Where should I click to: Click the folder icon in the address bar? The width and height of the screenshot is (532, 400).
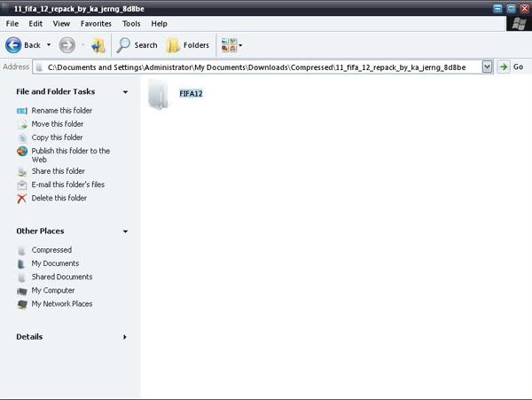[x=39, y=67]
